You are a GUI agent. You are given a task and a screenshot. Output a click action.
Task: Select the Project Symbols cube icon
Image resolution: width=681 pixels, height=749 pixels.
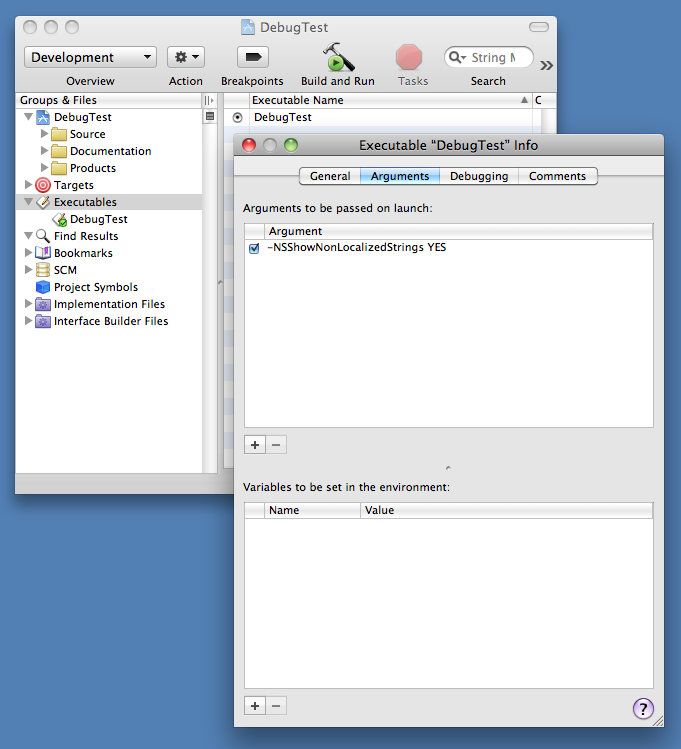(43, 287)
